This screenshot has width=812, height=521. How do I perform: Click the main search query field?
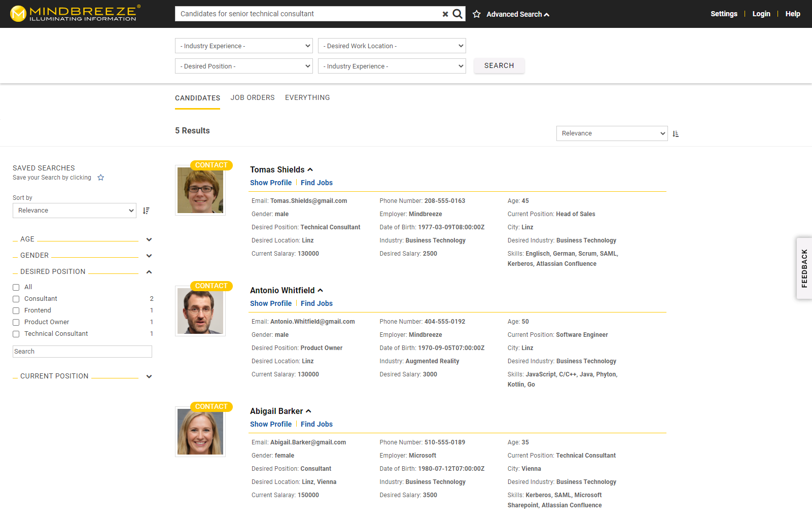[x=308, y=14]
